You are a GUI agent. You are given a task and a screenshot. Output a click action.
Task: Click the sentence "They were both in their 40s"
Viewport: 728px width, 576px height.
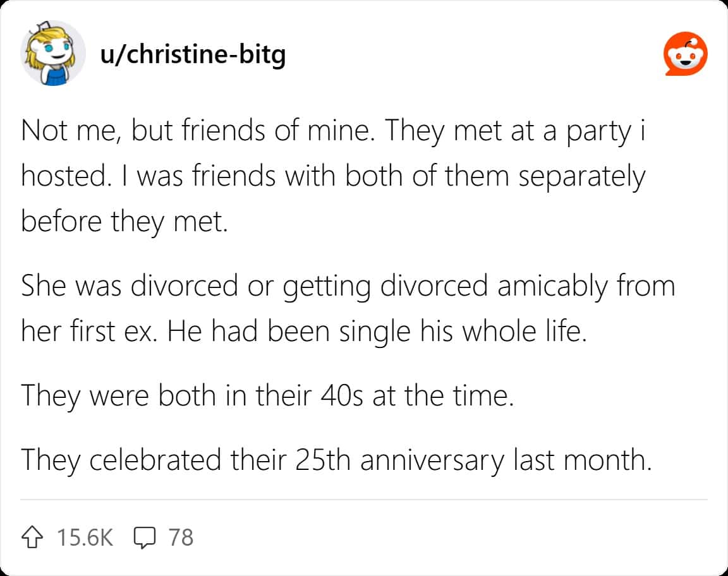point(265,396)
